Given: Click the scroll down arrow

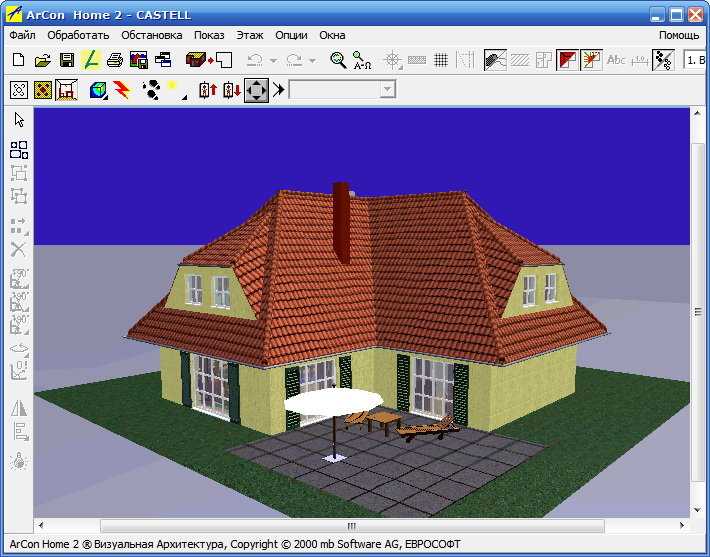Looking at the screenshot, I should (x=698, y=510).
